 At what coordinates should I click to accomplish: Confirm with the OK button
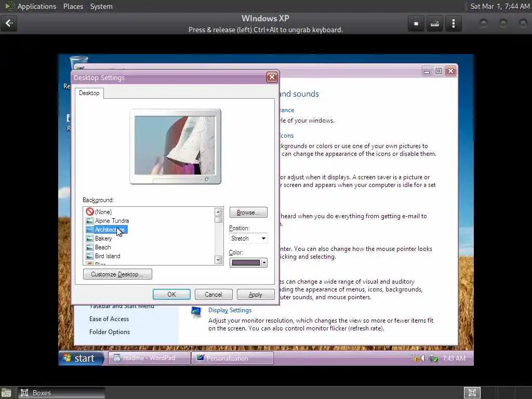click(171, 294)
